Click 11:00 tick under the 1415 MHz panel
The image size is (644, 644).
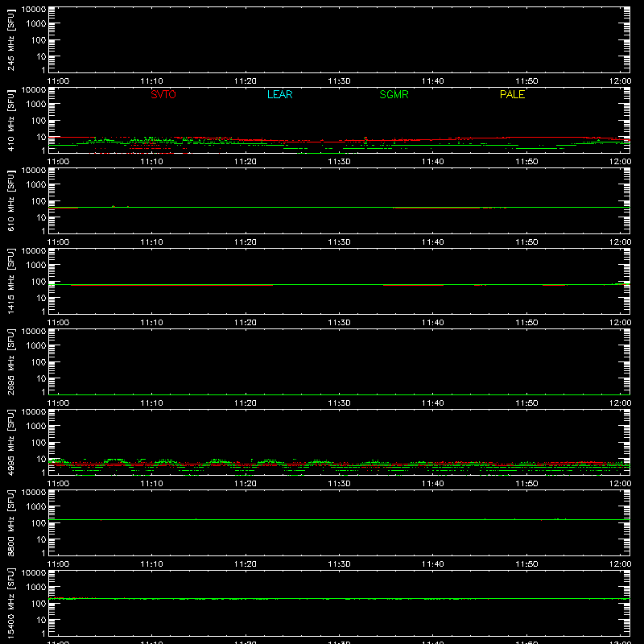coord(58,323)
